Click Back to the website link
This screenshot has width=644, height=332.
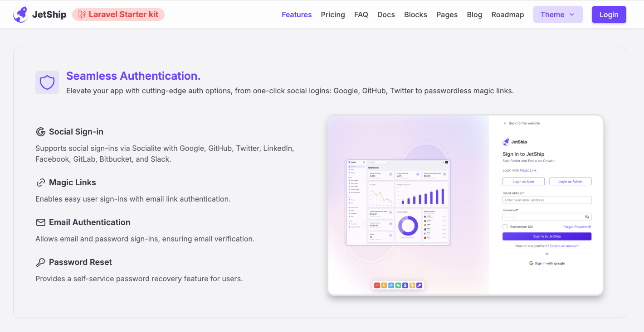click(522, 123)
